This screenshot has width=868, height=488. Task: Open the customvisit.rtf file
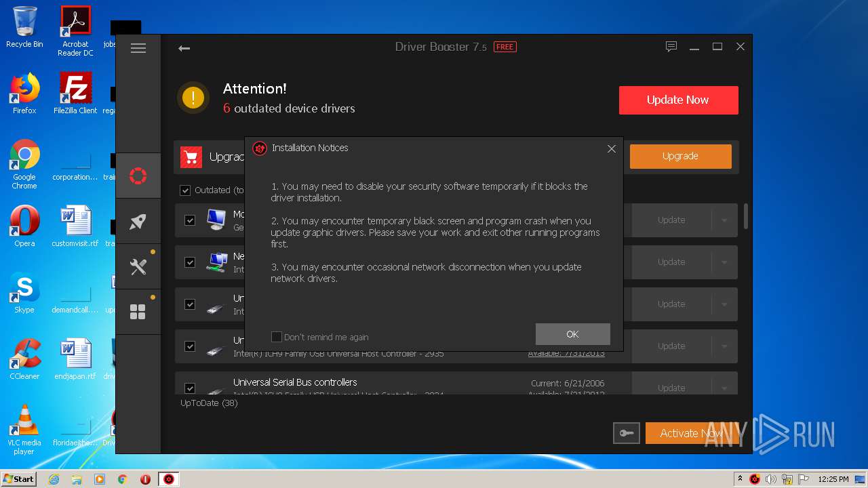pyautogui.click(x=75, y=227)
